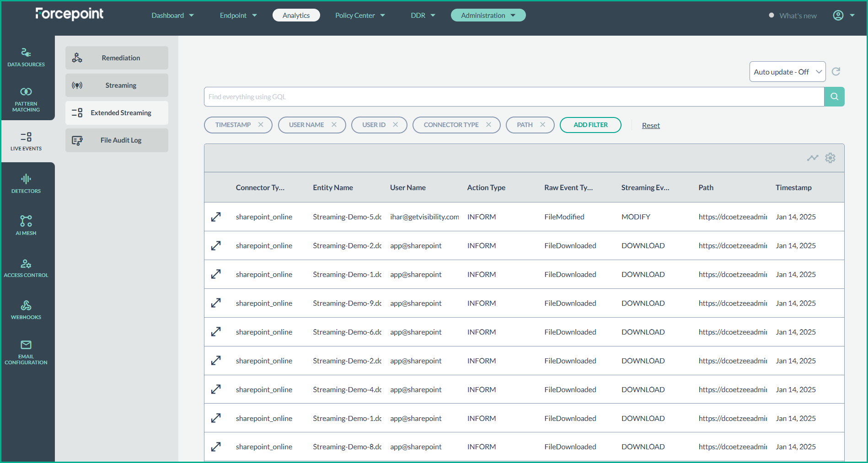The image size is (868, 463).
Task: Show the trend chart icon view
Action: [812, 158]
